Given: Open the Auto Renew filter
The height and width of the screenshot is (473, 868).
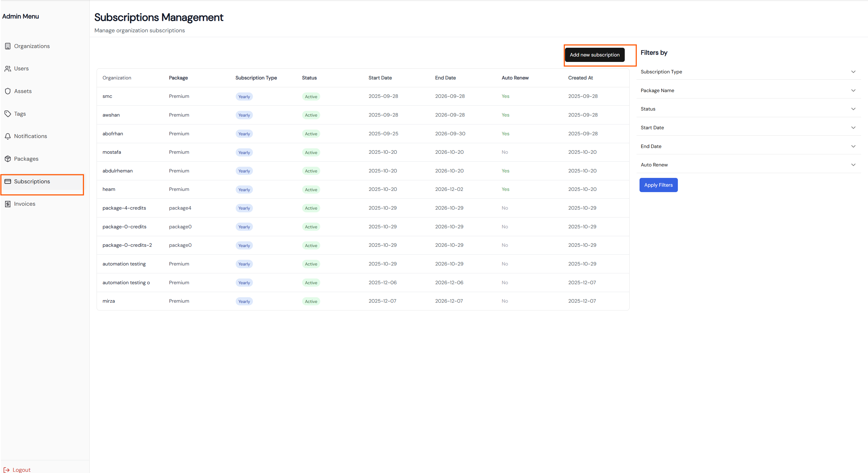Looking at the screenshot, I should point(853,165).
